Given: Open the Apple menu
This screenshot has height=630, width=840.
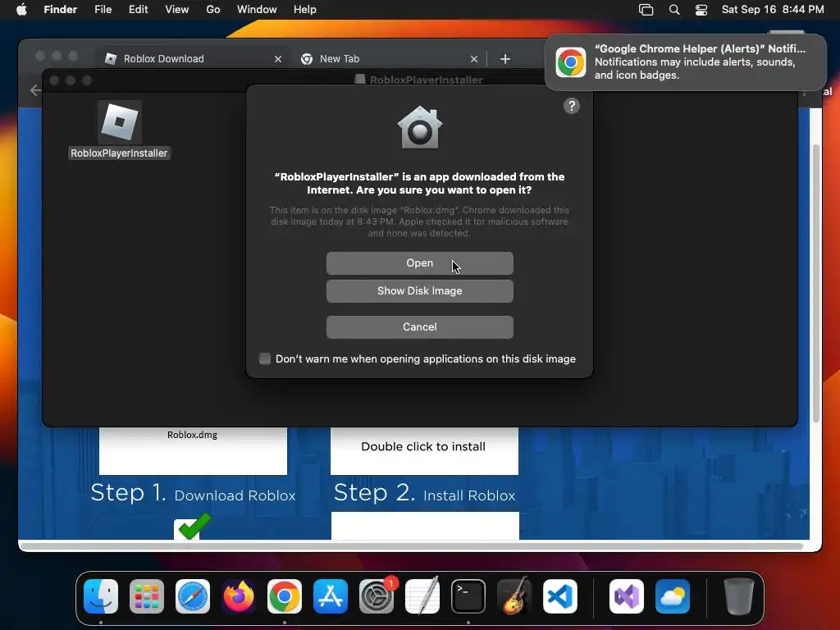Looking at the screenshot, I should tap(21, 10).
